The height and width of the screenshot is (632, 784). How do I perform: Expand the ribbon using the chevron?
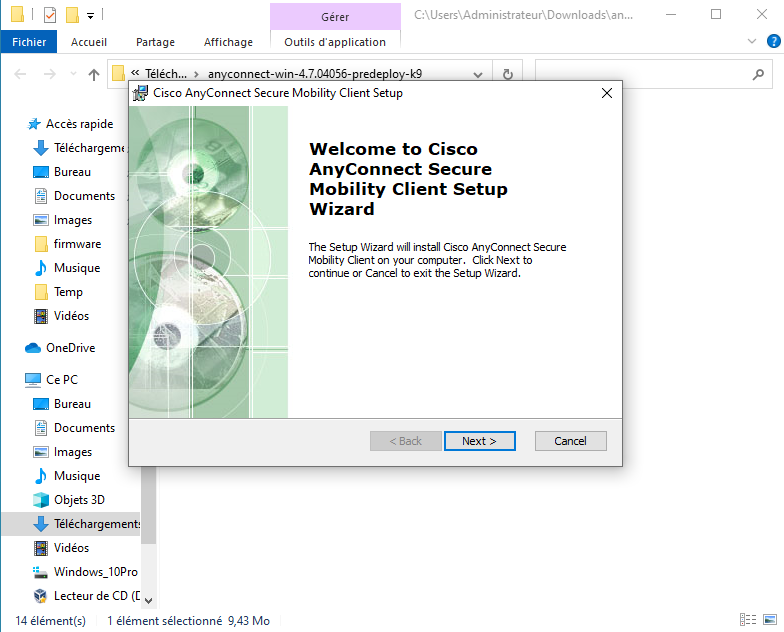[x=753, y=42]
